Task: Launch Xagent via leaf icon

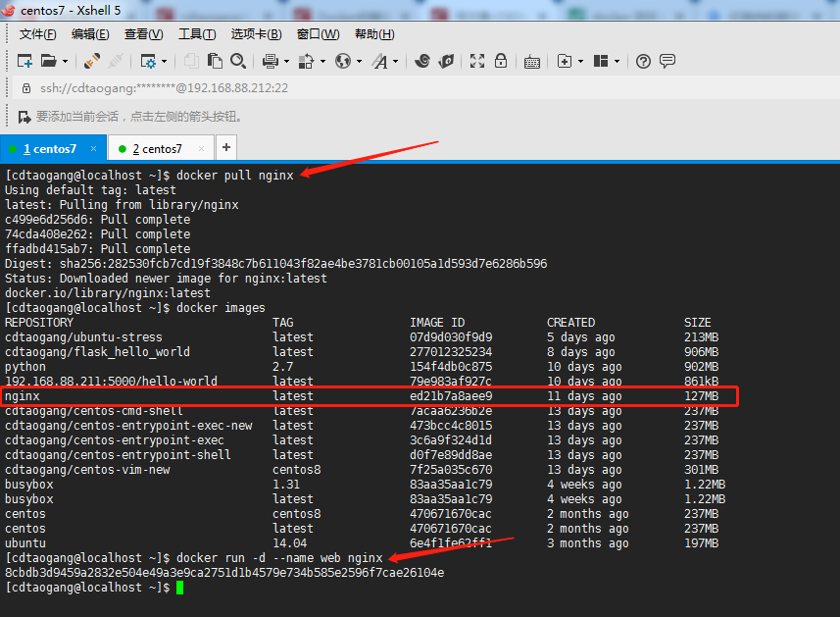Action: pyautogui.click(x=446, y=61)
